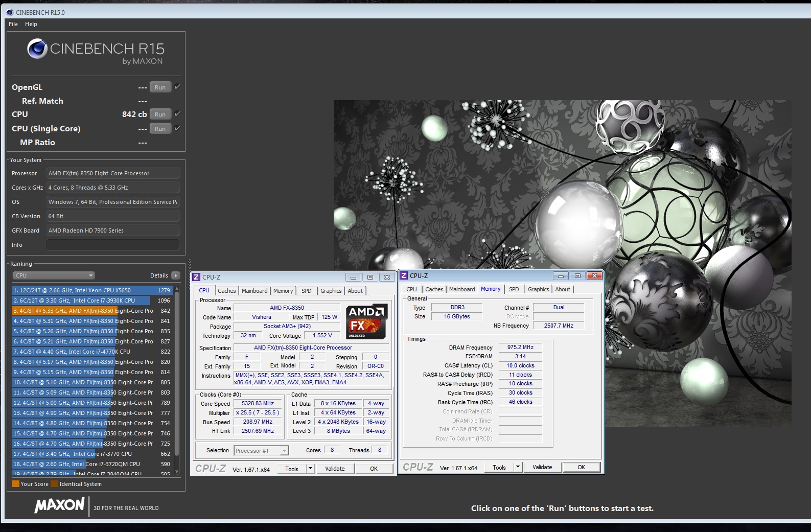811x532 pixels.
Task: Click the ranking scrollbar up arrow
Action: coord(177,289)
